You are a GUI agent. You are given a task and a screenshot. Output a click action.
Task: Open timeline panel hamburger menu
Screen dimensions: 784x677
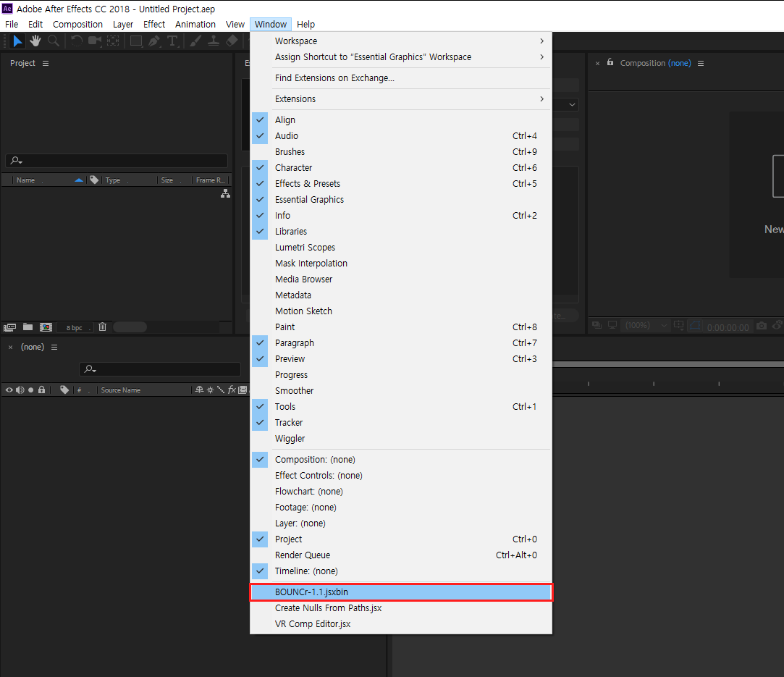click(x=54, y=348)
